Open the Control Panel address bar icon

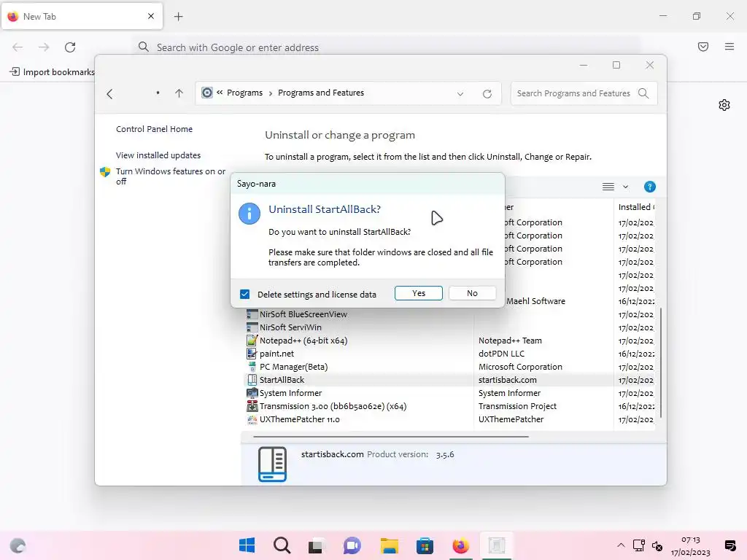coord(206,93)
